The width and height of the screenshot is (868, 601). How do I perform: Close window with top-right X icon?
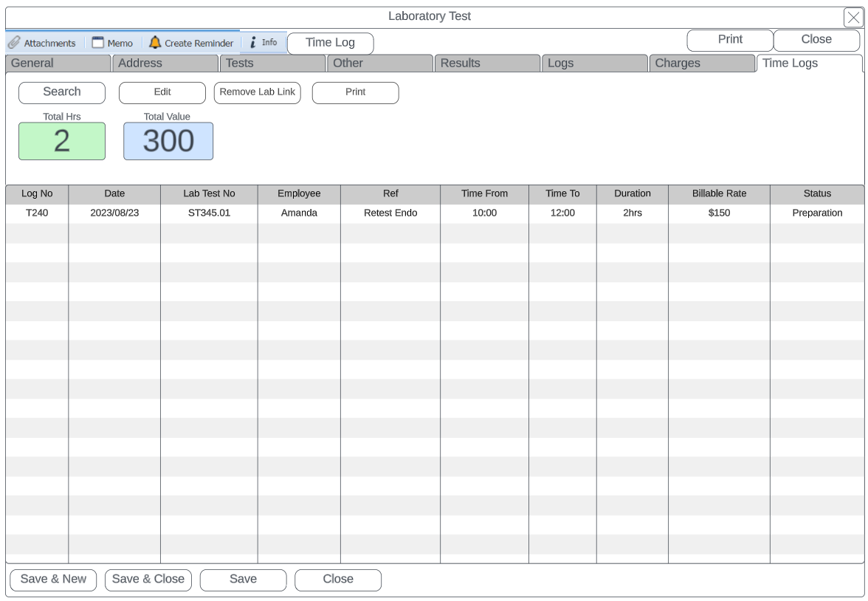pyautogui.click(x=853, y=17)
